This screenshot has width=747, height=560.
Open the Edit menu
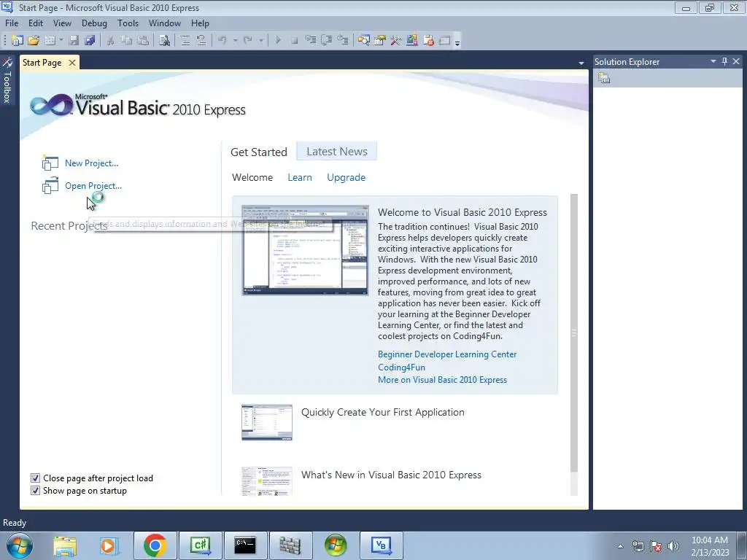36,23
